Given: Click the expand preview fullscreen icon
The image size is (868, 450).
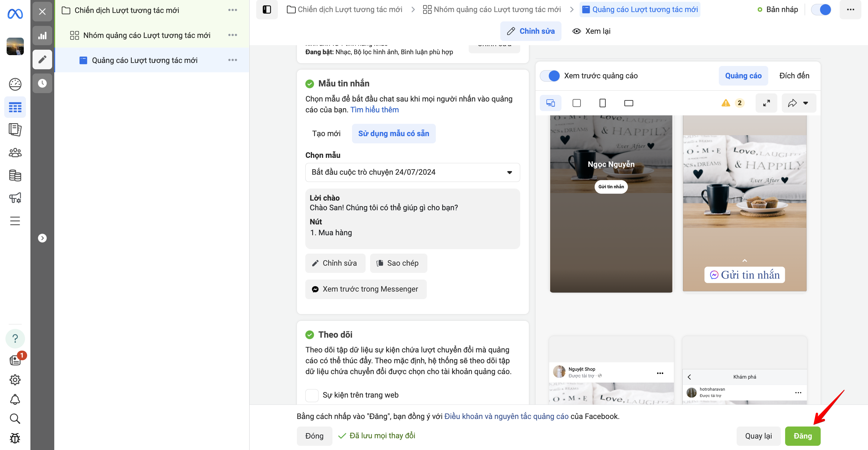Looking at the screenshot, I should click(x=766, y=103).
